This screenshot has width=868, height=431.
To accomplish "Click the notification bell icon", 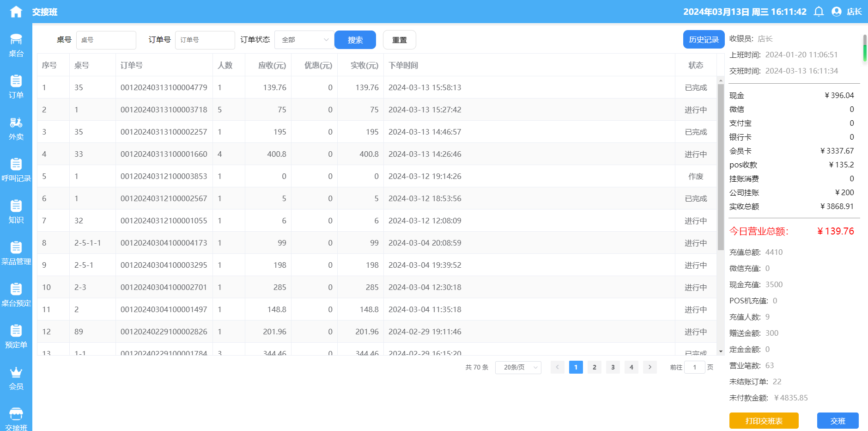I will 819,12.
